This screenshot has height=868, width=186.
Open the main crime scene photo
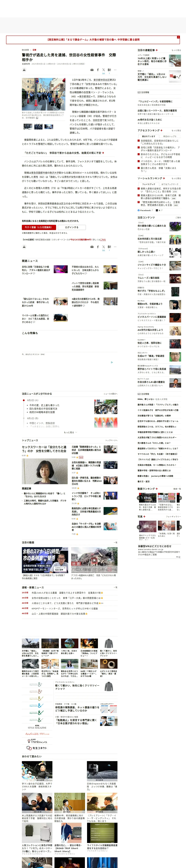[x=44, y=94]
